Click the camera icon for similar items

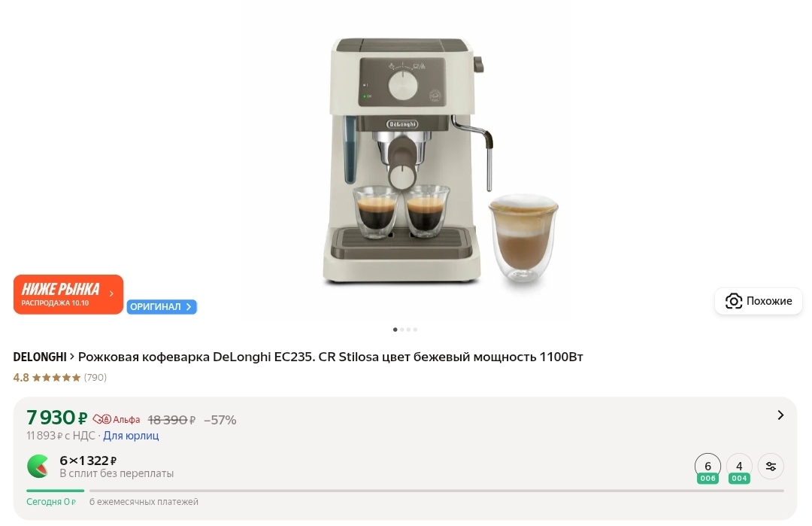(x=733, y=300)
